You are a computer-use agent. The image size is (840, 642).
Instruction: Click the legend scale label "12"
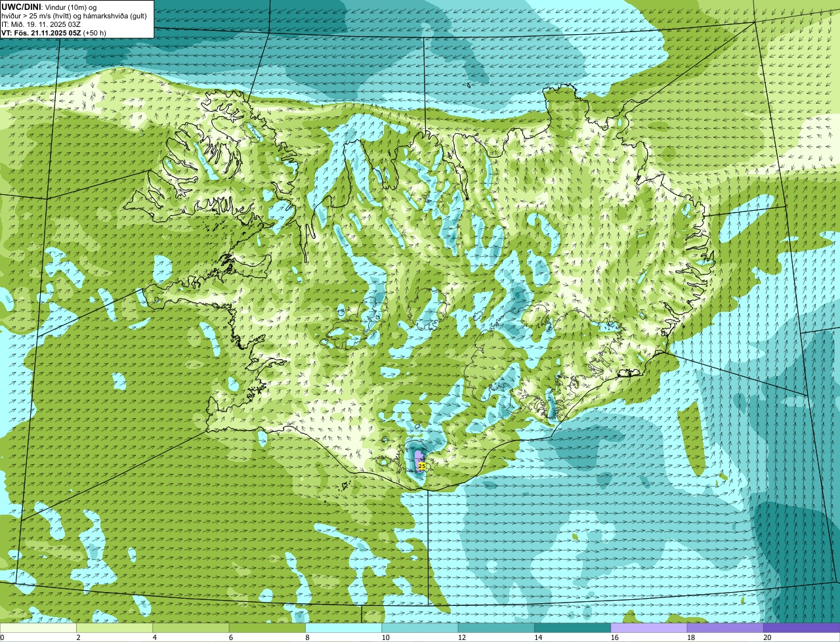point(462,637)
